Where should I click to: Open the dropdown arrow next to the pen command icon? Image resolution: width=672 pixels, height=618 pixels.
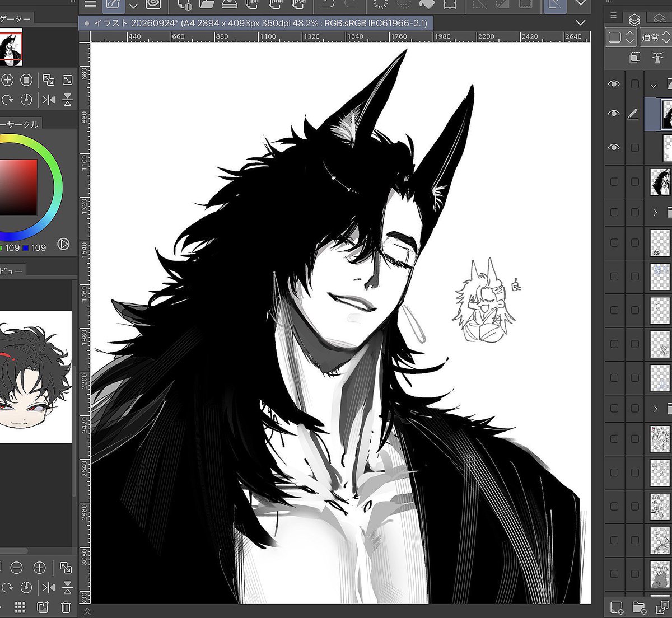pos(133,5)
